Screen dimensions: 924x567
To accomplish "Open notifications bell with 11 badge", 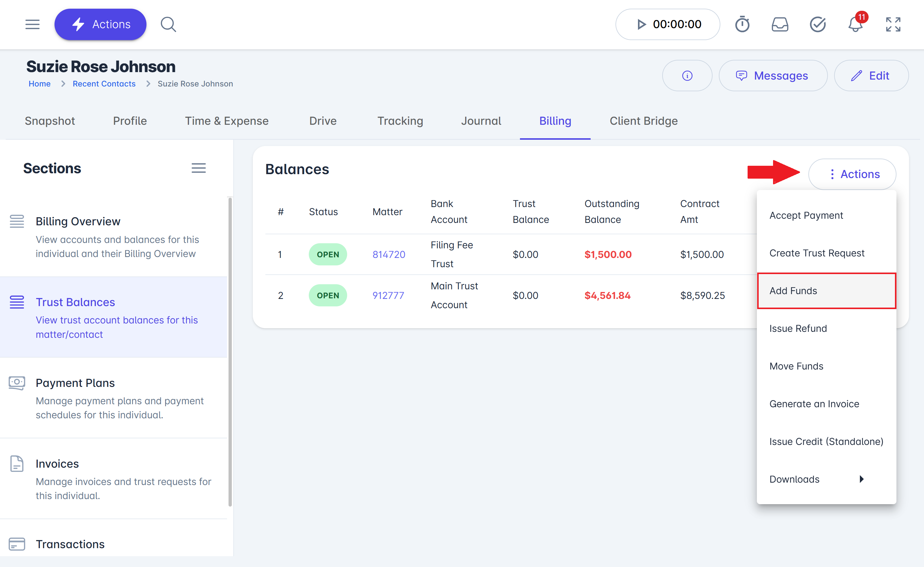I will [855, 24].
